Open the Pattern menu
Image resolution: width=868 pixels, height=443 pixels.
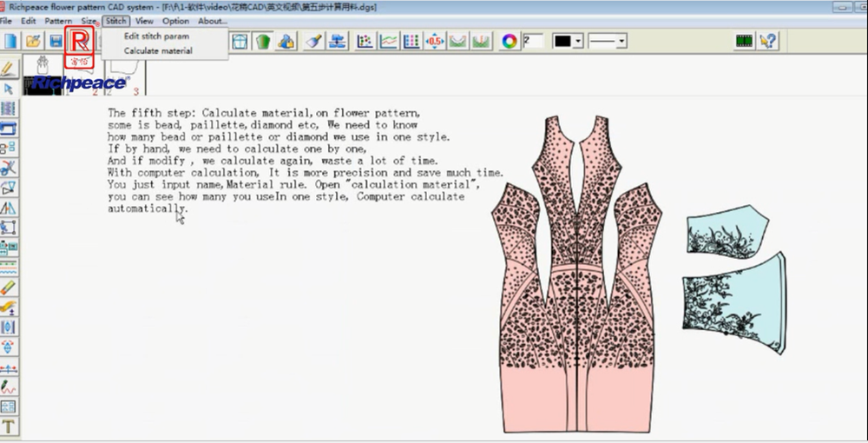click(58, 20)
